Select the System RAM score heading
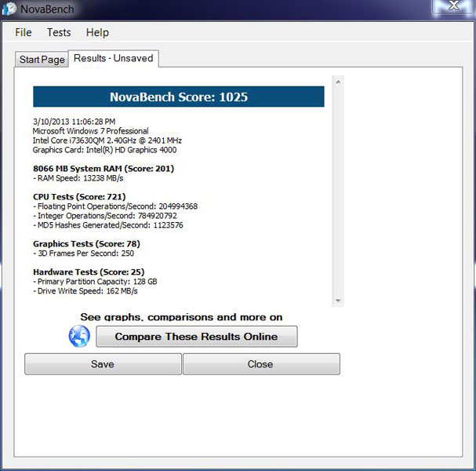 pos(104,169)
